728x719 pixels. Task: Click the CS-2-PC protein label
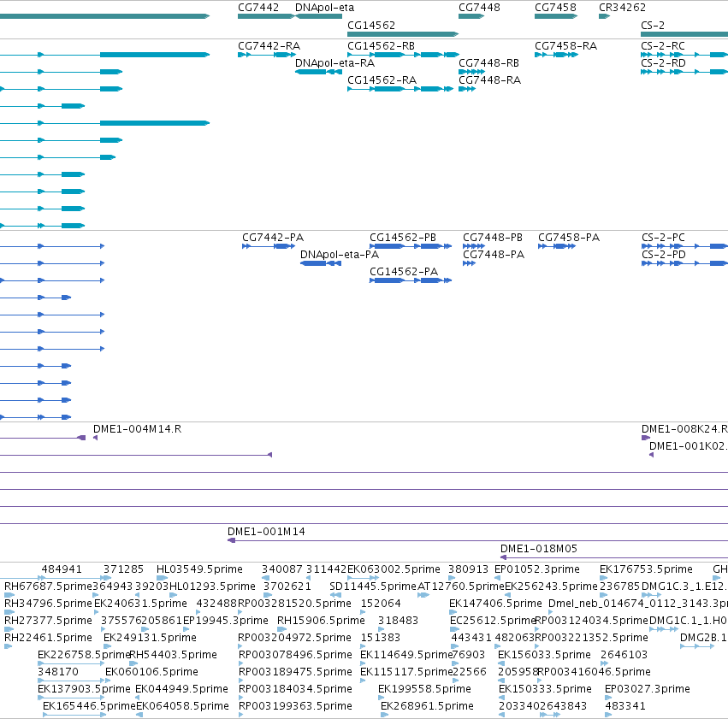[663, 238]
